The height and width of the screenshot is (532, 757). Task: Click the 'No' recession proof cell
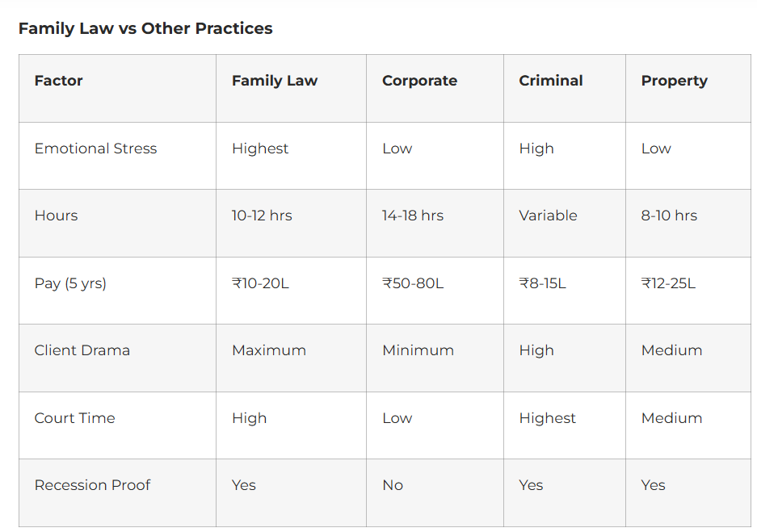(393, 485)
